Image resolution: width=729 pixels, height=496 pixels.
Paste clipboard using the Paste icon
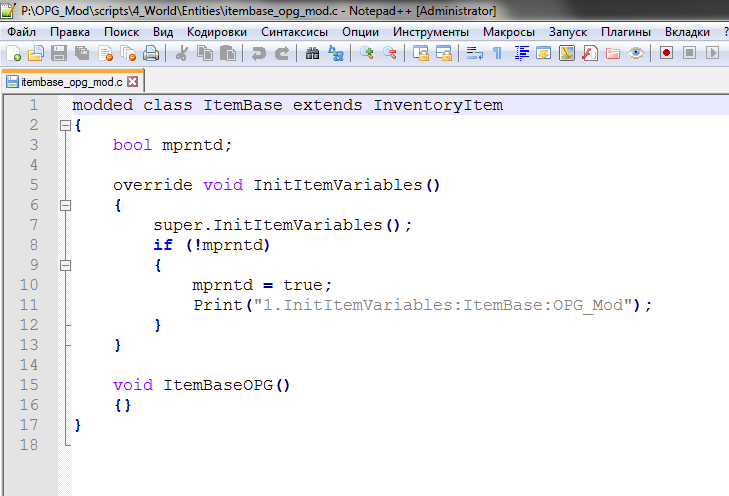coord(227,53)
